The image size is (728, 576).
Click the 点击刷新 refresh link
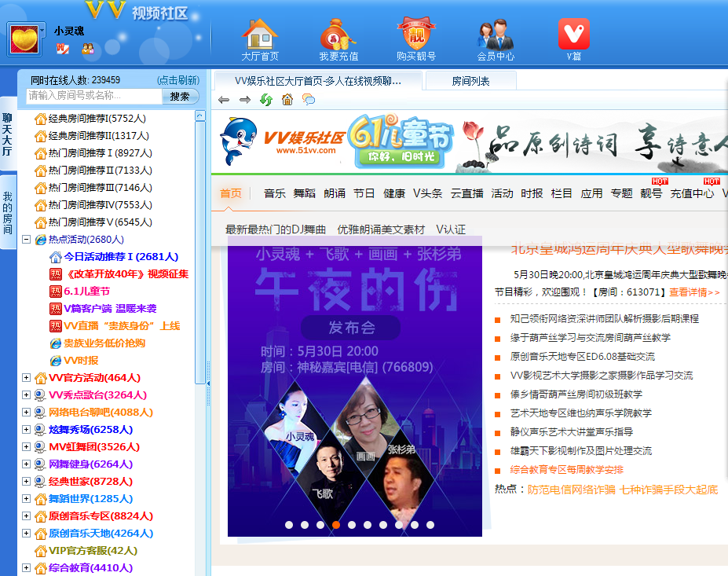pos(178,80)
